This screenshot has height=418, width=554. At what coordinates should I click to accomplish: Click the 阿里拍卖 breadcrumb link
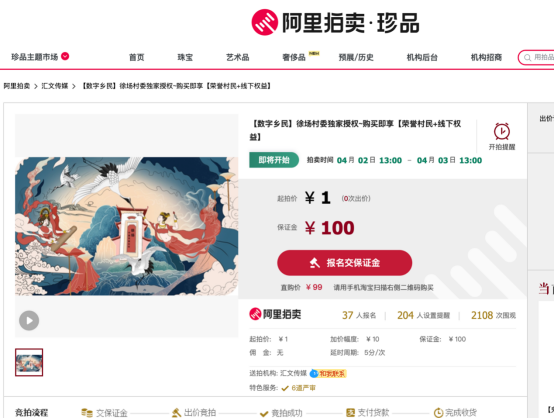[x=17, y=86]
